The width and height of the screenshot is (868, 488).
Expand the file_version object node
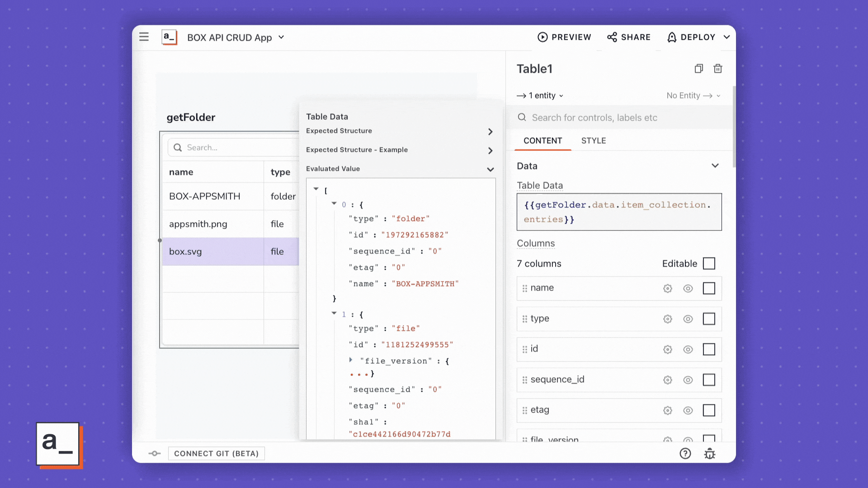click(x=351, y=360)
